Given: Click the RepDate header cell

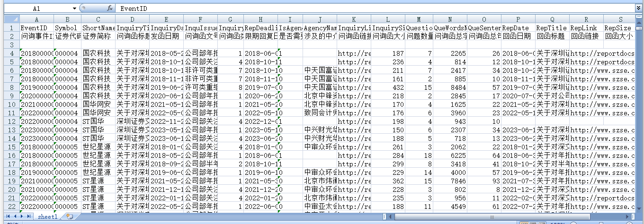Looking at the screenshot, I should 518,28.
